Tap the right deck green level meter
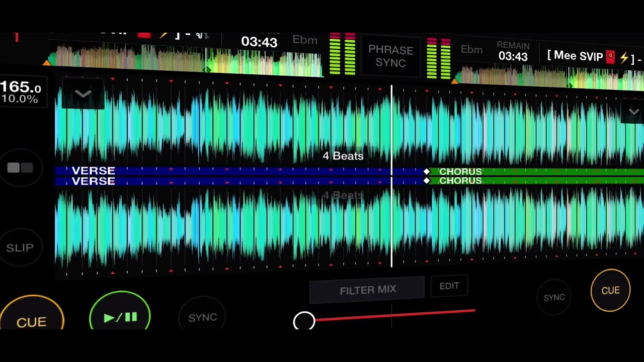Image resolution: width=644 pixels, height=362 pixels. tap(439, 58)
